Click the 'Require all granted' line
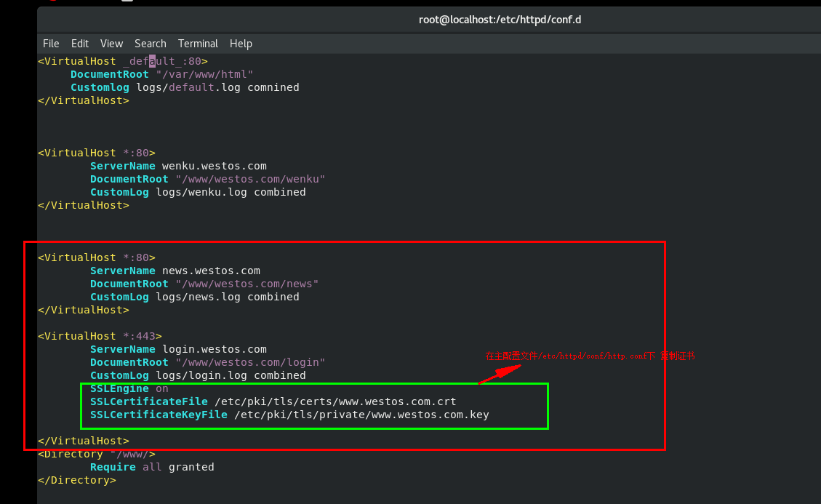 [152, 468]
